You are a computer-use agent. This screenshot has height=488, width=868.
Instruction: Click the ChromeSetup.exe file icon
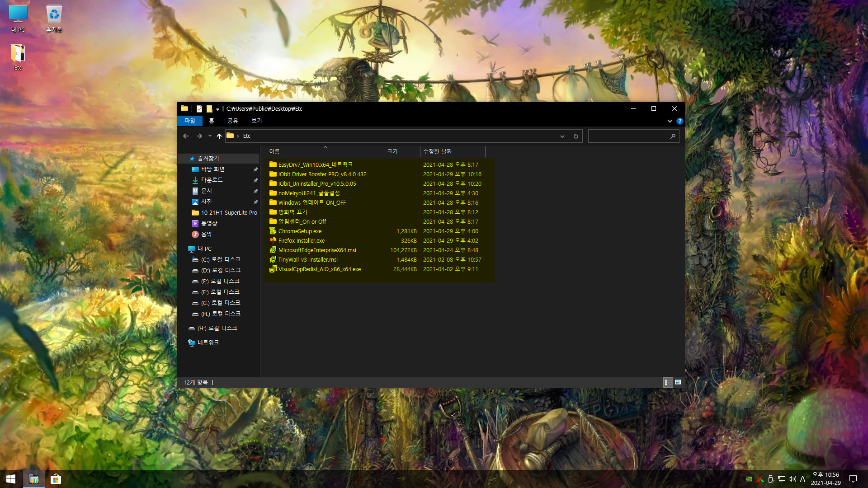pos(273,231)
